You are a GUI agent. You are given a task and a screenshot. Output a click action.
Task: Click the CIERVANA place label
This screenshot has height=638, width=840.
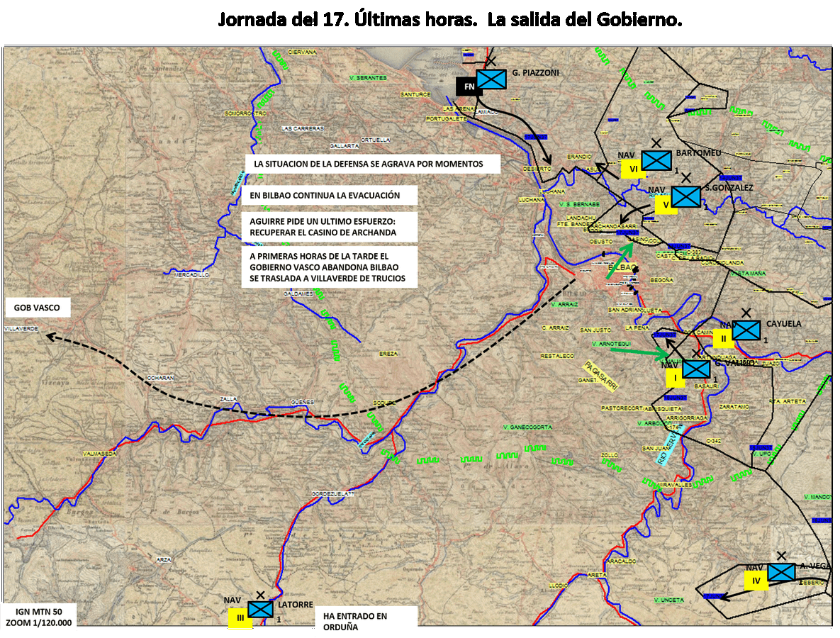click(302, 52)
